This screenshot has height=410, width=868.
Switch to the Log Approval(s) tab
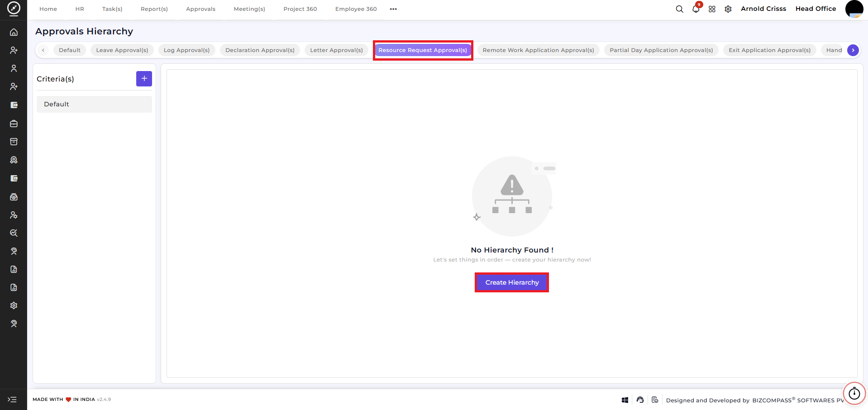coord(186,50)
